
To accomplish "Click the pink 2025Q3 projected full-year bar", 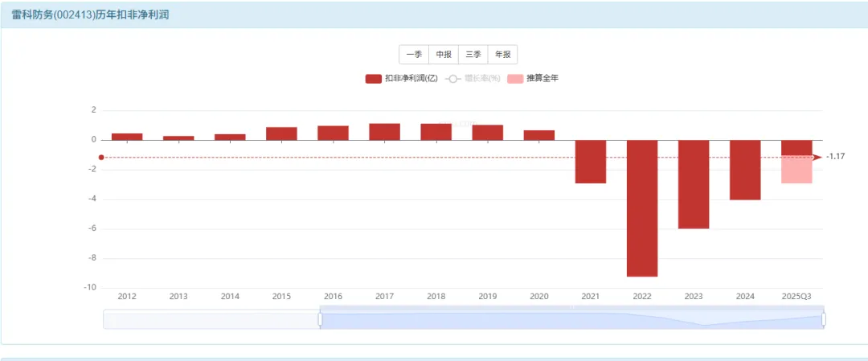I will 796,170.
